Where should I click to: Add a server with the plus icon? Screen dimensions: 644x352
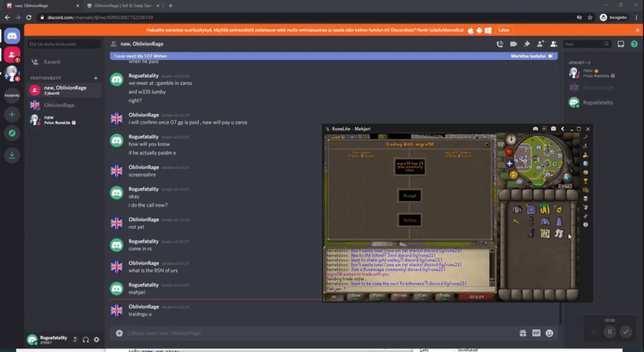click(12, 114)
